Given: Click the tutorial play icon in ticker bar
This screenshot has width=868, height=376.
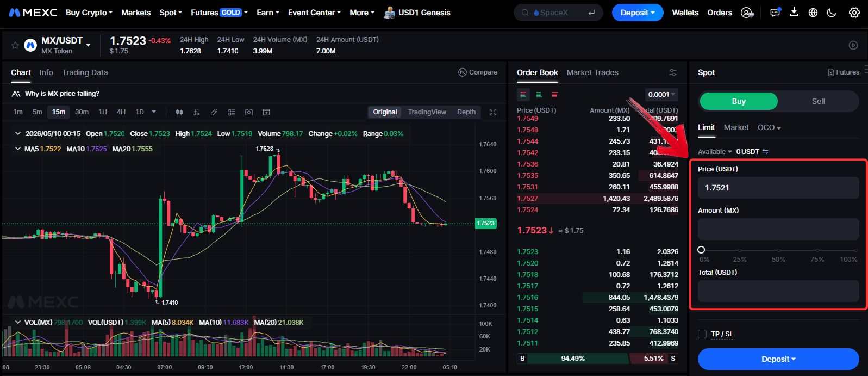Looking at the screenshot, I should click(853, 45).
